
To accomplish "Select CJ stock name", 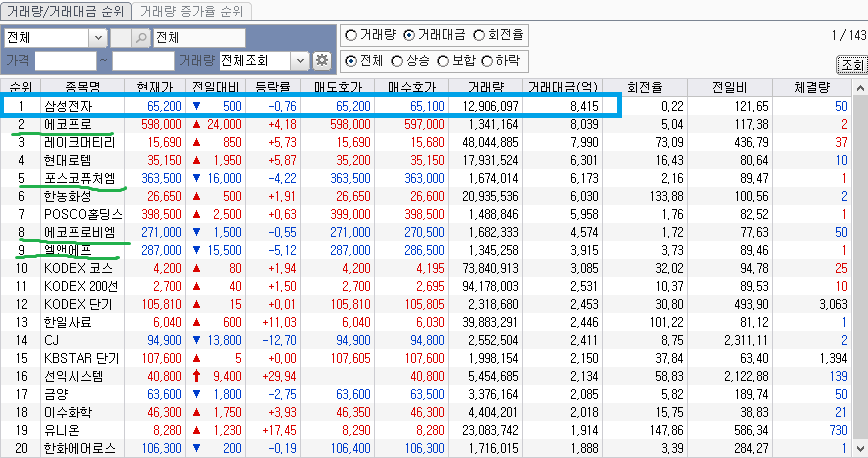I will click(51, 340).
